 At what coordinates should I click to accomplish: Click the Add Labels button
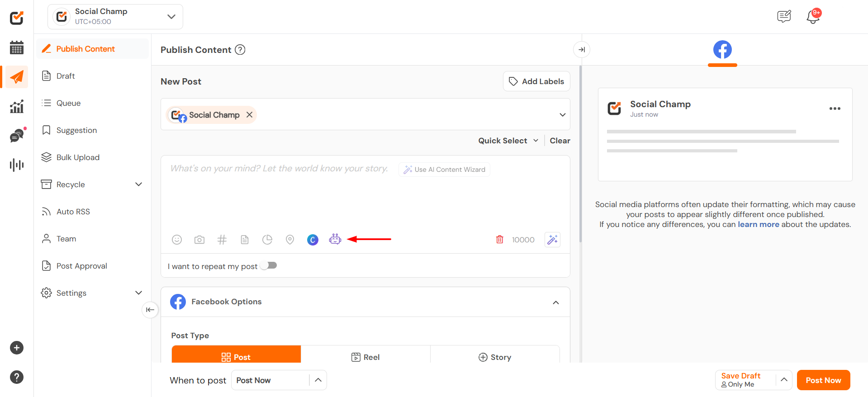536,81
